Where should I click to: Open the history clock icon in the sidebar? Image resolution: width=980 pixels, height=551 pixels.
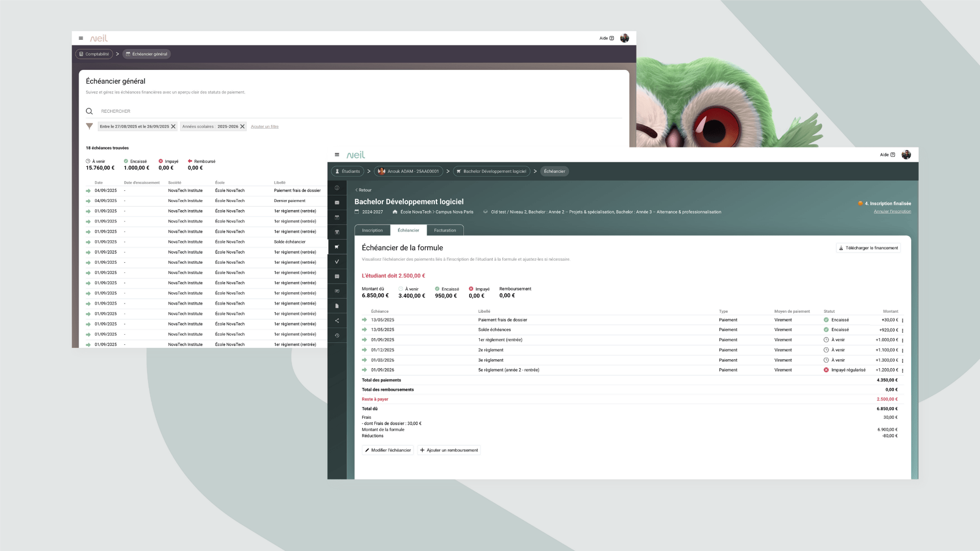(337, 336)
